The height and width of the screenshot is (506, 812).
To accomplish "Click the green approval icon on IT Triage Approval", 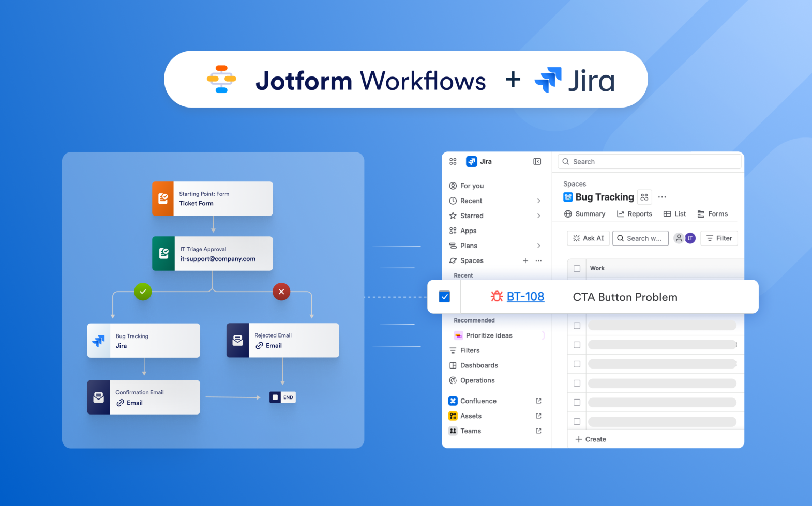I will tap(163, 253).
